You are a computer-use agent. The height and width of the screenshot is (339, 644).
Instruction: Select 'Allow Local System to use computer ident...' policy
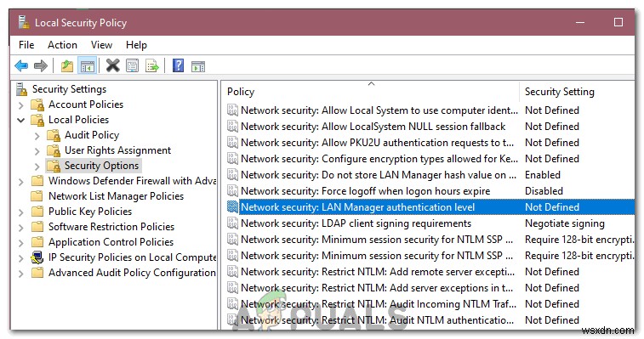click(379, 110)
